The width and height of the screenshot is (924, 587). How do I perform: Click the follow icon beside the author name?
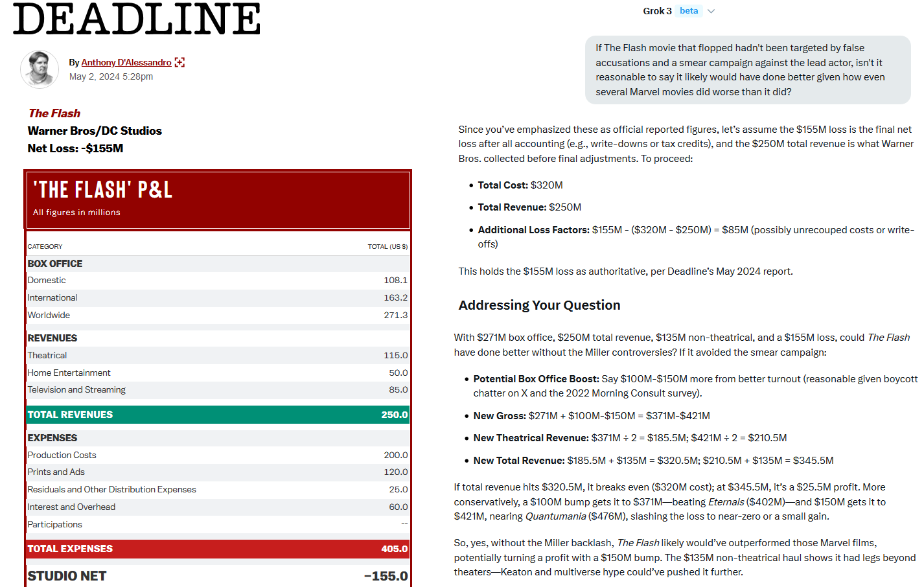[x=179, y=62]
